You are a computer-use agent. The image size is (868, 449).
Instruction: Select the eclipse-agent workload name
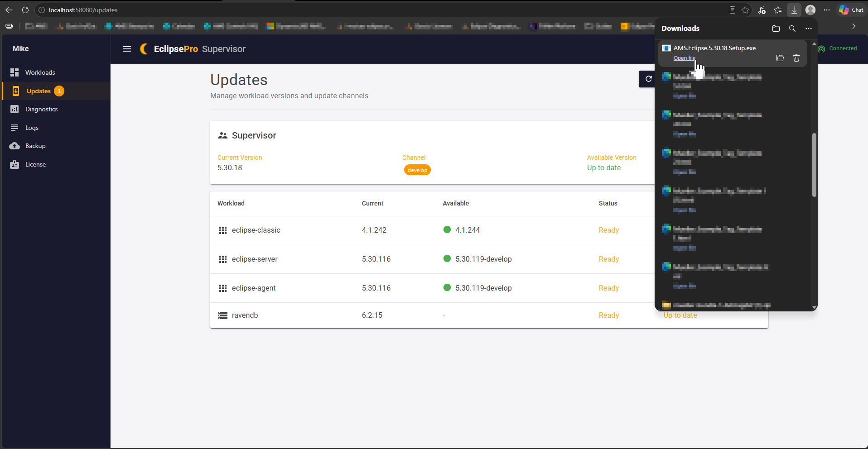254,288
